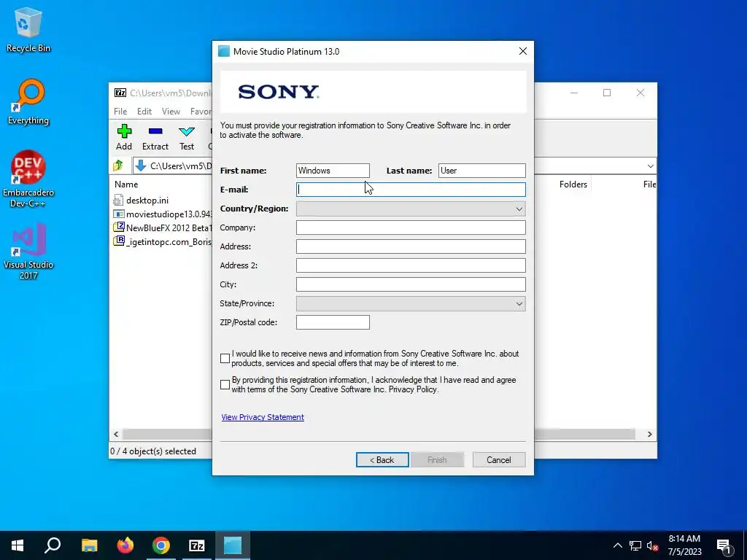This screenshot has width=747, height=560.
Task: Click the up-folder icon in 7-Zip
Action: coord(119,166)
